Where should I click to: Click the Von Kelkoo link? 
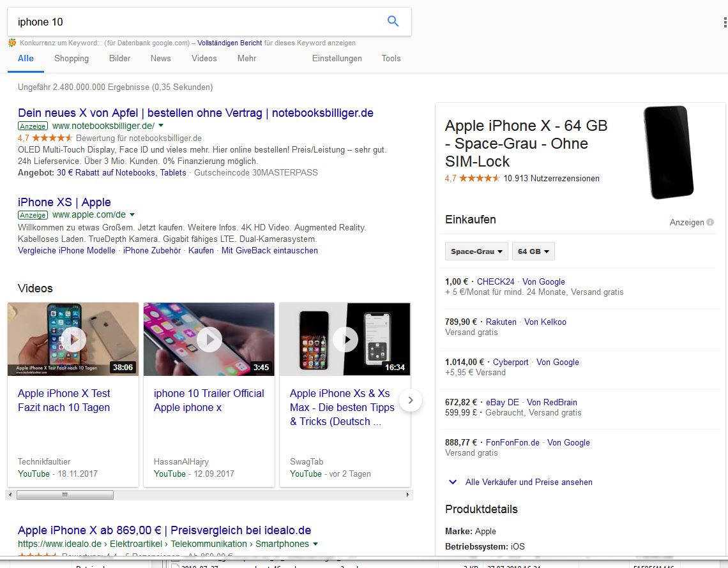pyautogui.click(x=545, y=322)
